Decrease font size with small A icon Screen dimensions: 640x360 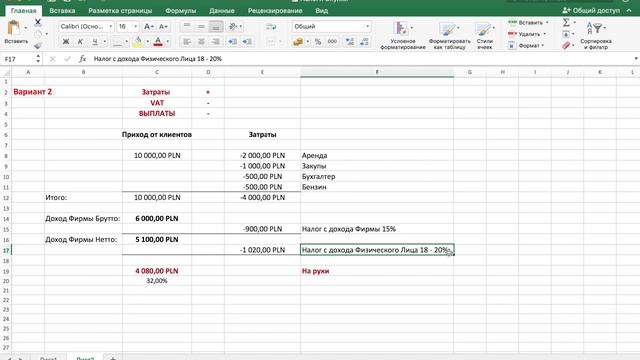(163, 27)
